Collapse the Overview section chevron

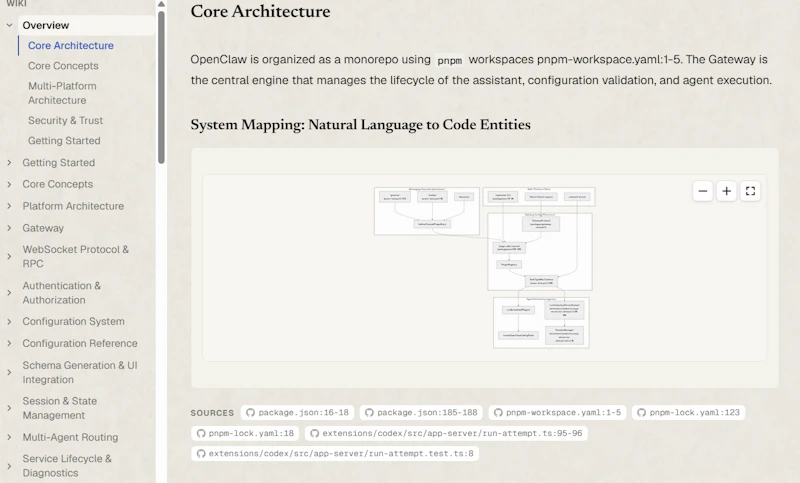(9, 25)
